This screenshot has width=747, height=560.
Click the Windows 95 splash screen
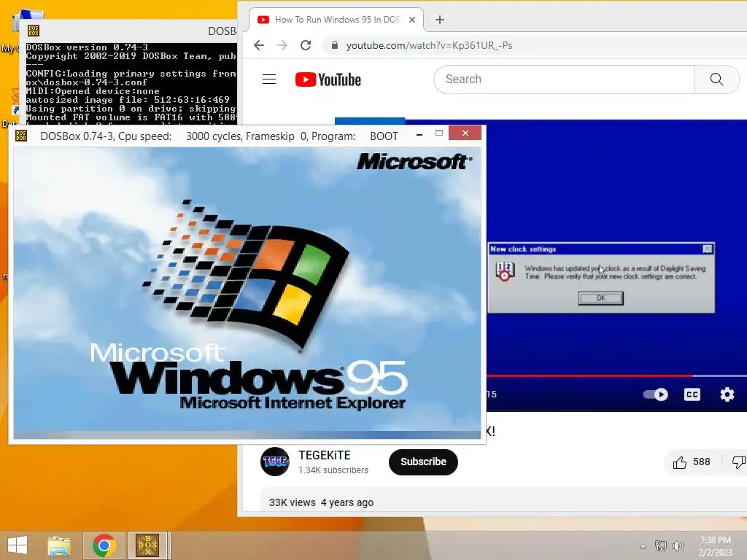pyautogui.click(x=247, y=292)
